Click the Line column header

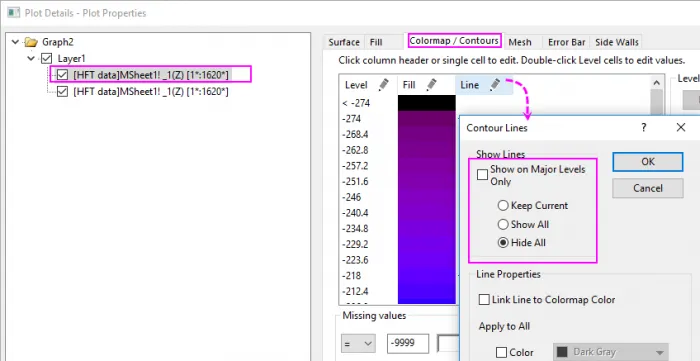coord(484,85)
